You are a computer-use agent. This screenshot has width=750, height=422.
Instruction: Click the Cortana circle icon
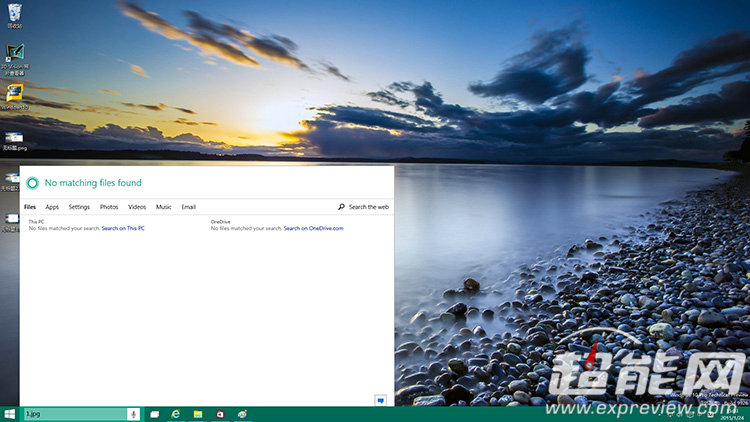(x=33, y=183)
